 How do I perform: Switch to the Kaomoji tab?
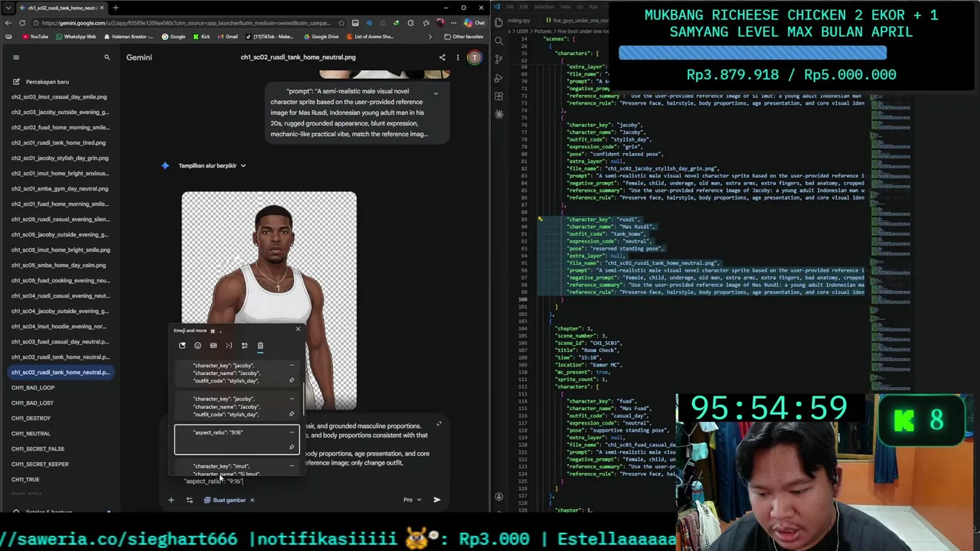(x=229, y=346)
